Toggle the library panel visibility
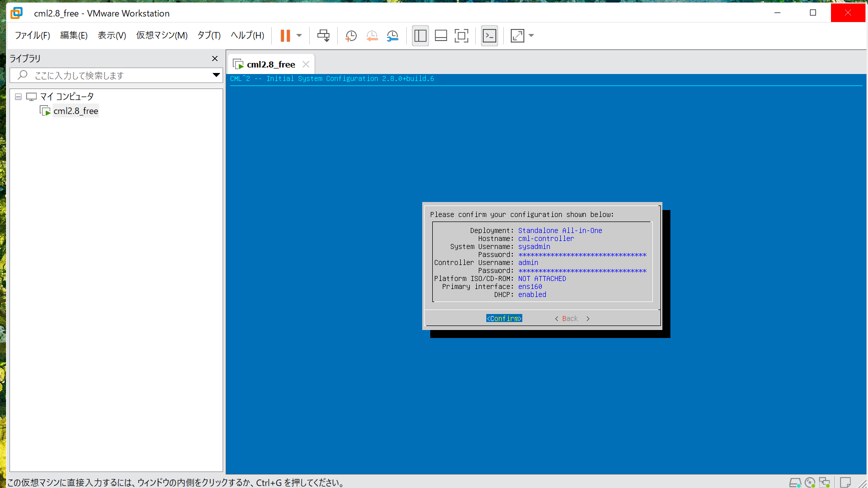This screenshot has width=868, height=488. [x=420, y=35]
